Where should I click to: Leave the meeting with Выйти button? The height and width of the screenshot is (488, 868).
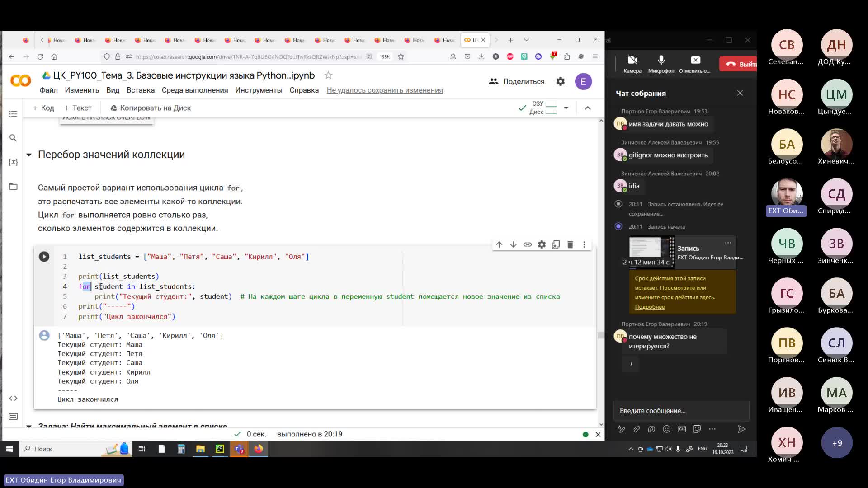tap(739, 64)
